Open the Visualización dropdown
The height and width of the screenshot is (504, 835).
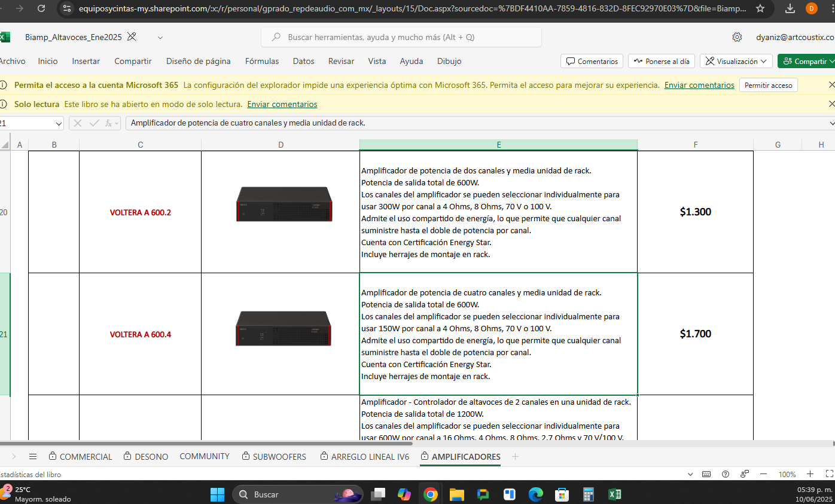point(736,61)
